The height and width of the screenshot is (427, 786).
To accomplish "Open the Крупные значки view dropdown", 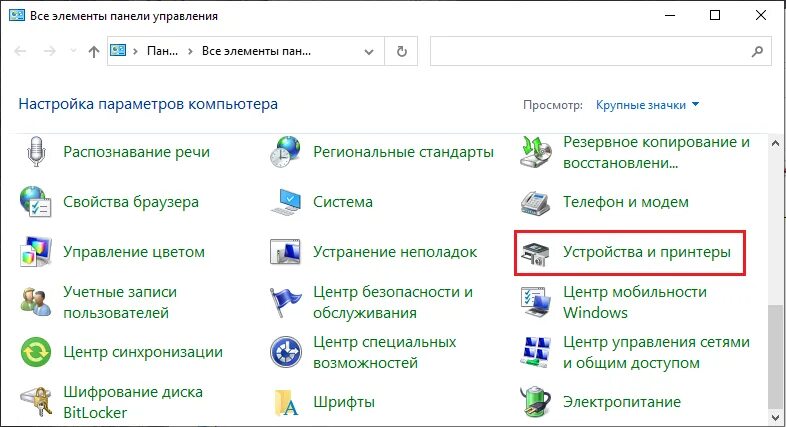I will click(647, 105).
